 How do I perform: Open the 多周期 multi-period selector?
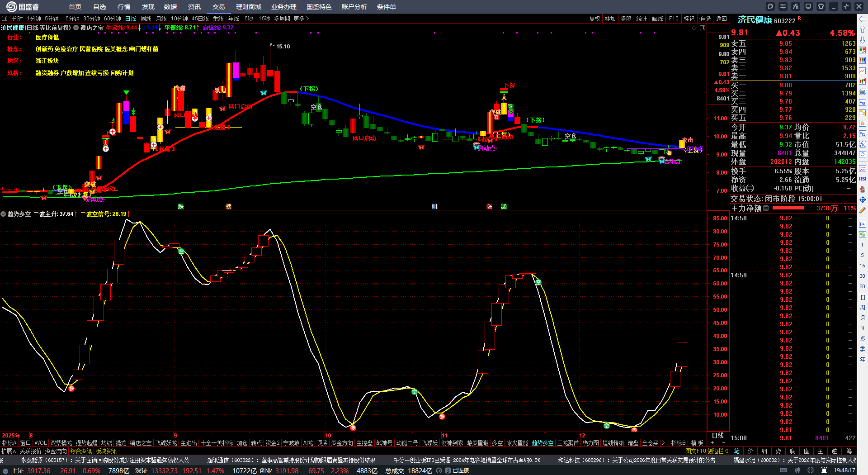282,19
